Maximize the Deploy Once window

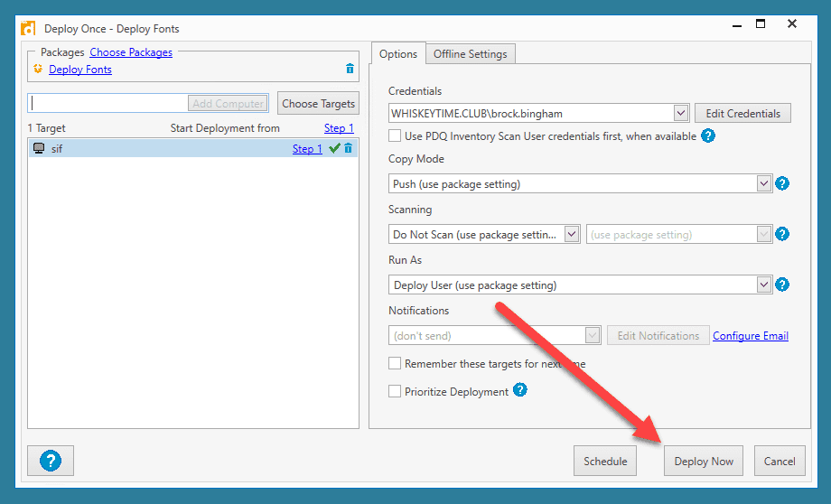pos(761,23)
